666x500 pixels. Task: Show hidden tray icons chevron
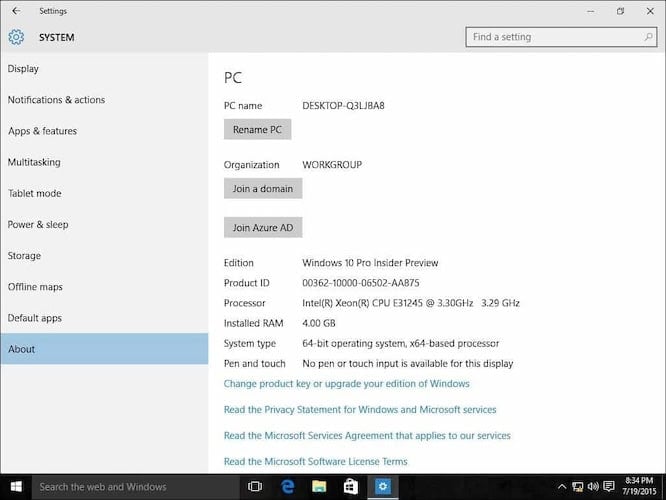[562, 486]
